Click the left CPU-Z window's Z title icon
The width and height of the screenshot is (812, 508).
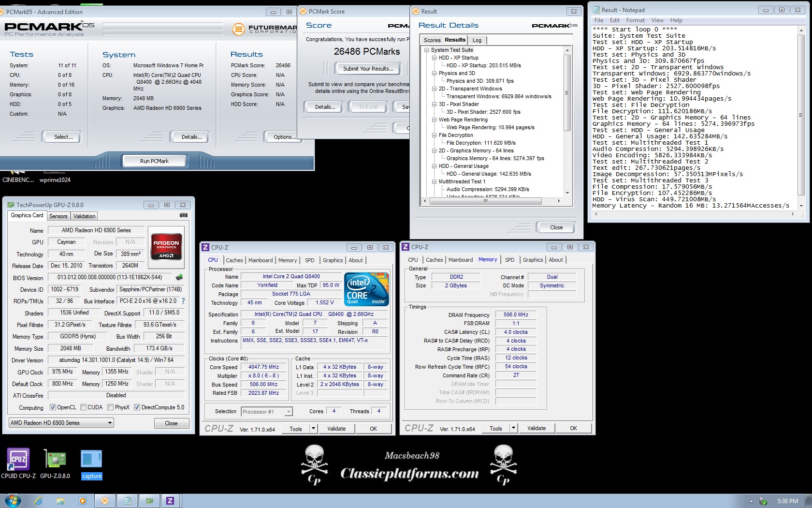pos(205,247)
